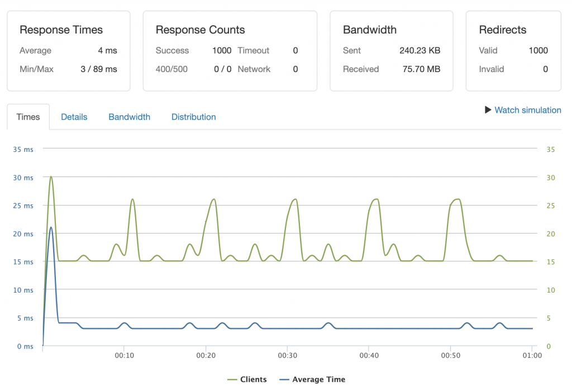The width and height of the screenshot is (572, 392).
Task: Click the 35 ms left axis label
Action: [x=23, y=150]
